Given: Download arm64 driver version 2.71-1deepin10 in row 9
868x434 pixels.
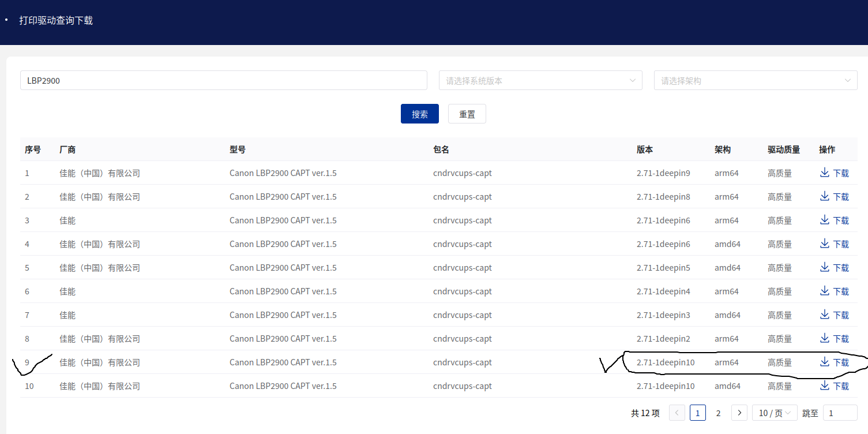Looking at the screenshot, I should pos(834,362).
